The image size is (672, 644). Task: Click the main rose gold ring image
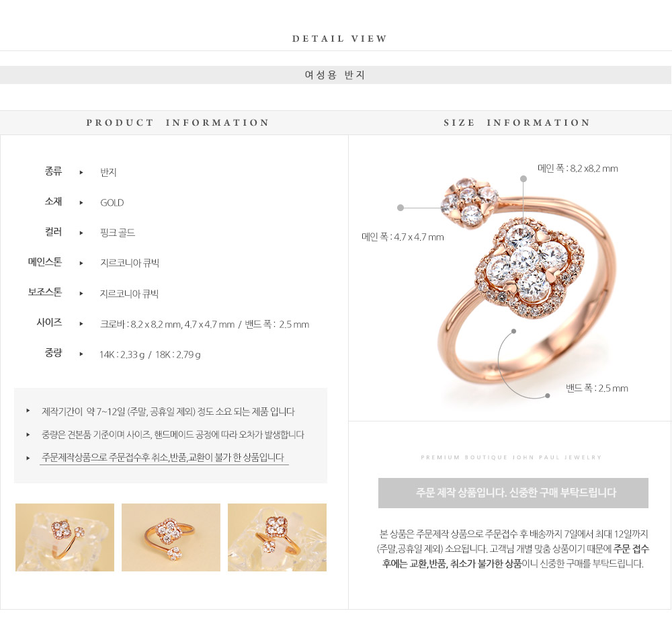pyautogui.click(x=528, y=285)
